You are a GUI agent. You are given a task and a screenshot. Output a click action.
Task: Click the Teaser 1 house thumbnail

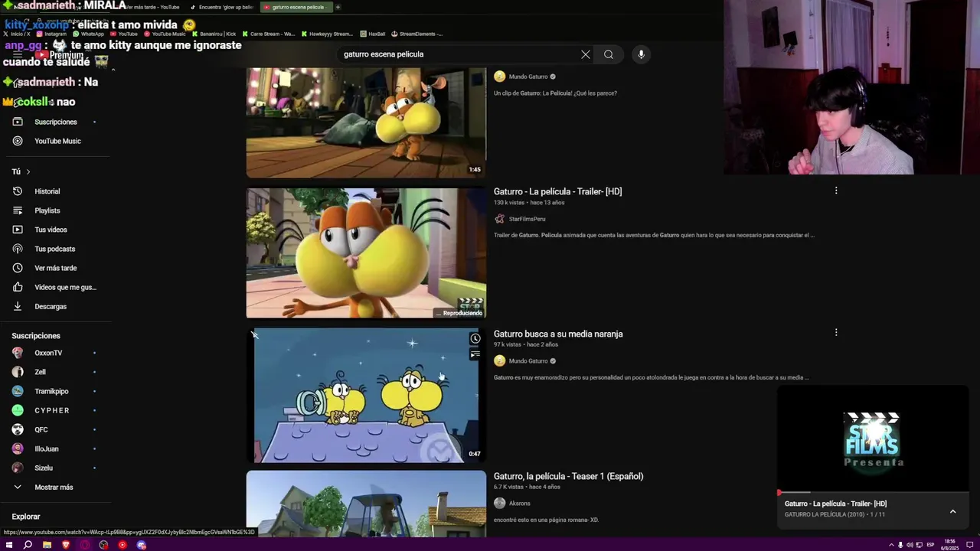tap(366, 504)
